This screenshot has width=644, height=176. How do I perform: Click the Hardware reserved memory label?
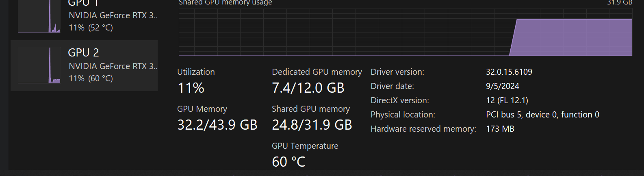coord(423,129)
